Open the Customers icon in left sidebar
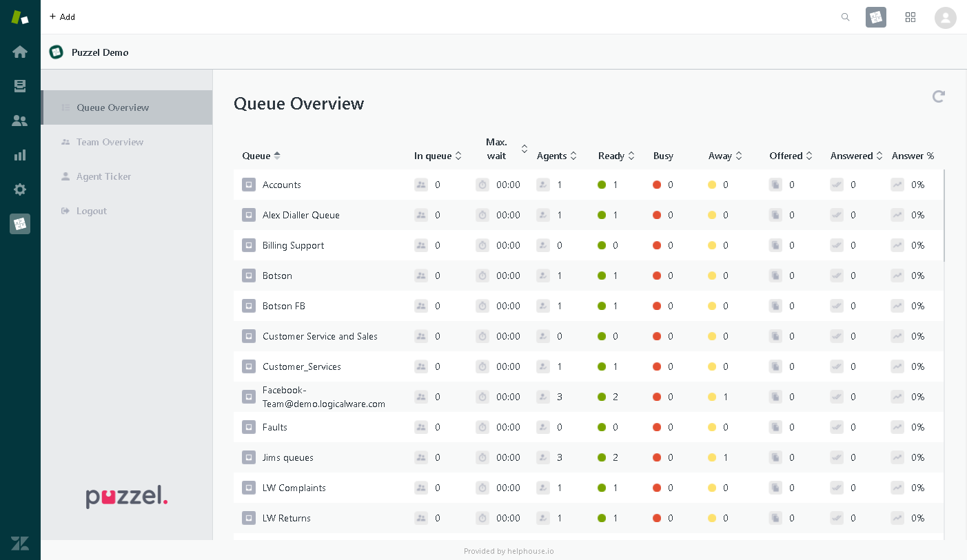The width and height of the screenshot is (967, 560). [20, 121]
